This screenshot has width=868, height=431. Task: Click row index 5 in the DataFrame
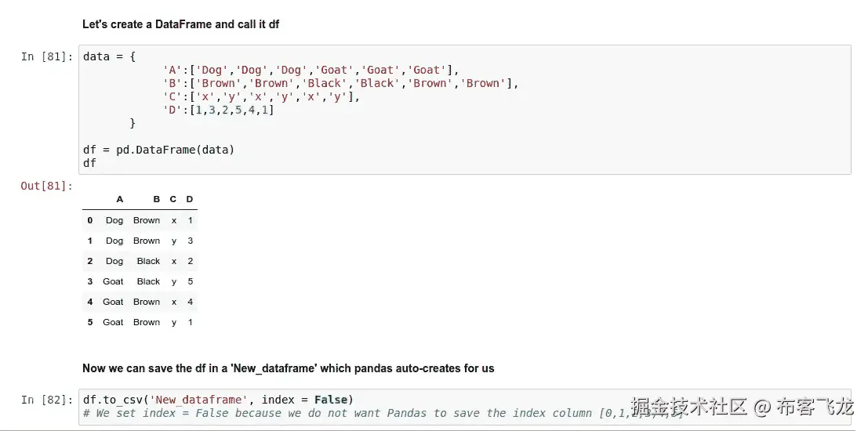click(90, 322)
